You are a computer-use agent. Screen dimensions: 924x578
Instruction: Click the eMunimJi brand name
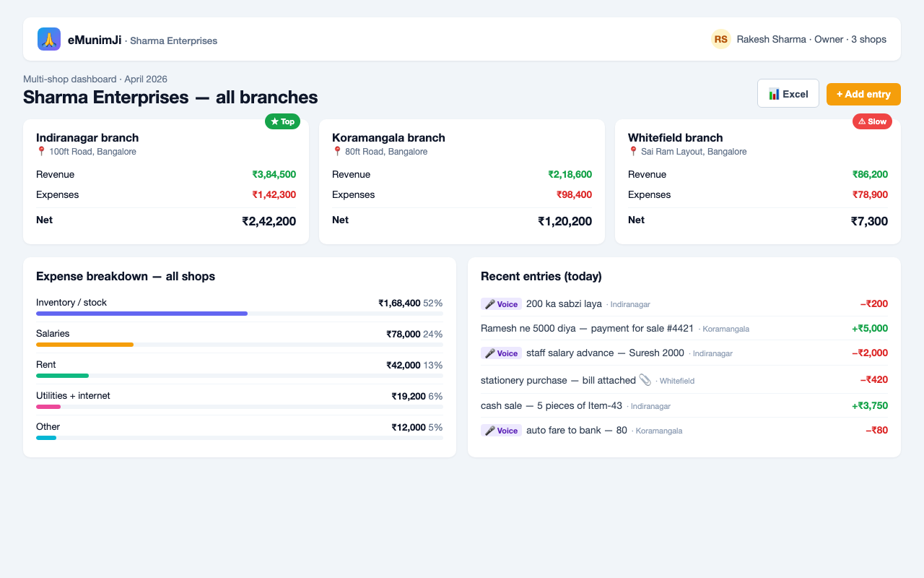point(95,40)
